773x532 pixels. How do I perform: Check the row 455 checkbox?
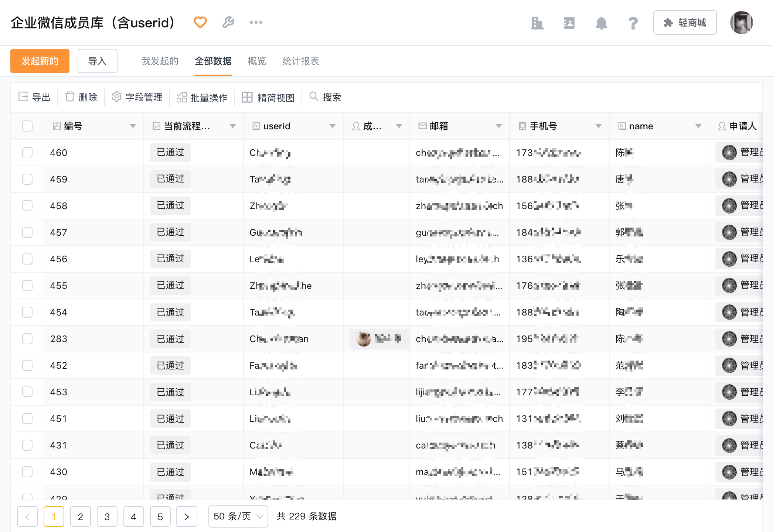(x=27, y=286)
